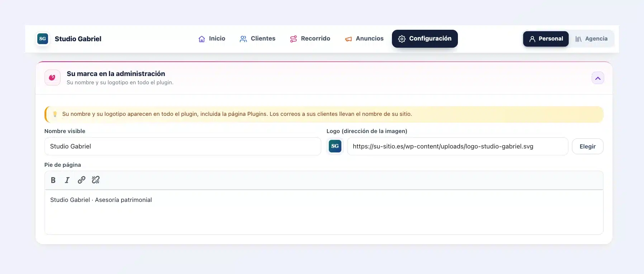Click the SG logo in the header
The height and width of the screenshot is (274, 644).
pyautogui.click(x=43, y=39)
